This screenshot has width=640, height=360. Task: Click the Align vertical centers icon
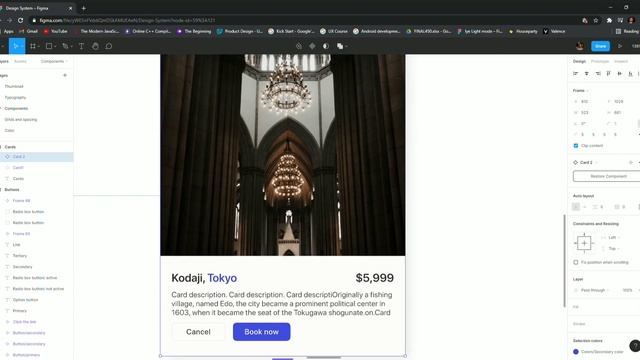coord(620,73)
